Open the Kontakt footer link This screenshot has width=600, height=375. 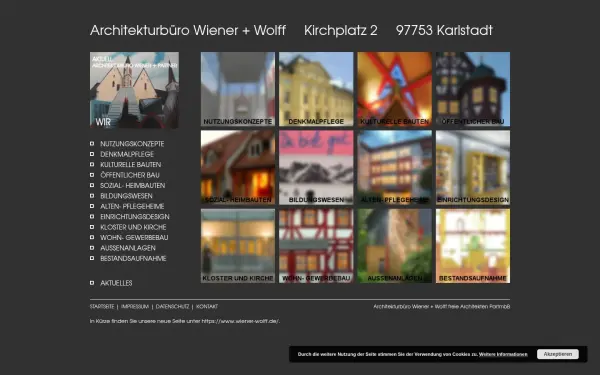click(207, 307)
